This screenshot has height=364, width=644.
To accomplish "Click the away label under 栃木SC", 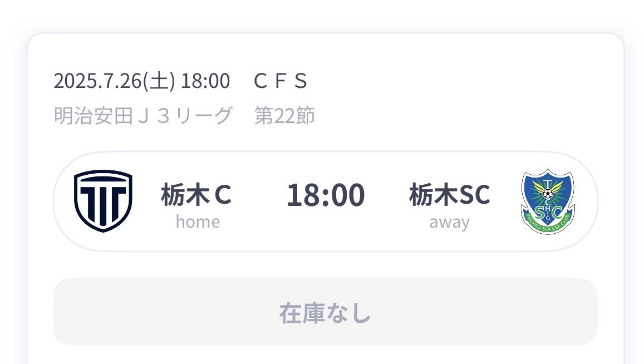I will (x=449, y=222).
